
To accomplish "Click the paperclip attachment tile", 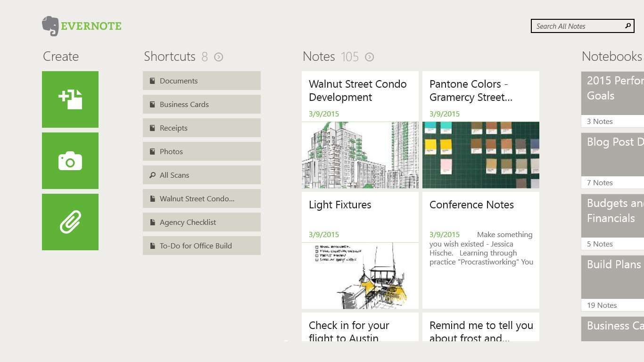I will tap(70, 222).
